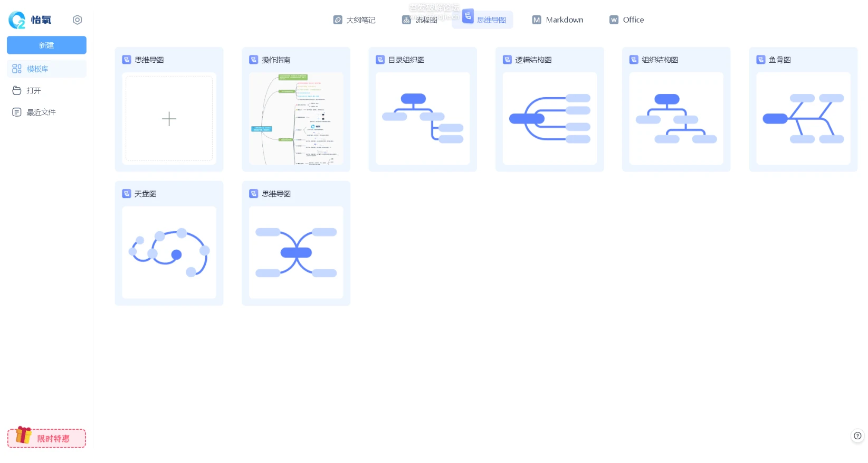The image size is (868, 463).
Task: Click icon beside 操作指南 card title
Action: (253, 60)
